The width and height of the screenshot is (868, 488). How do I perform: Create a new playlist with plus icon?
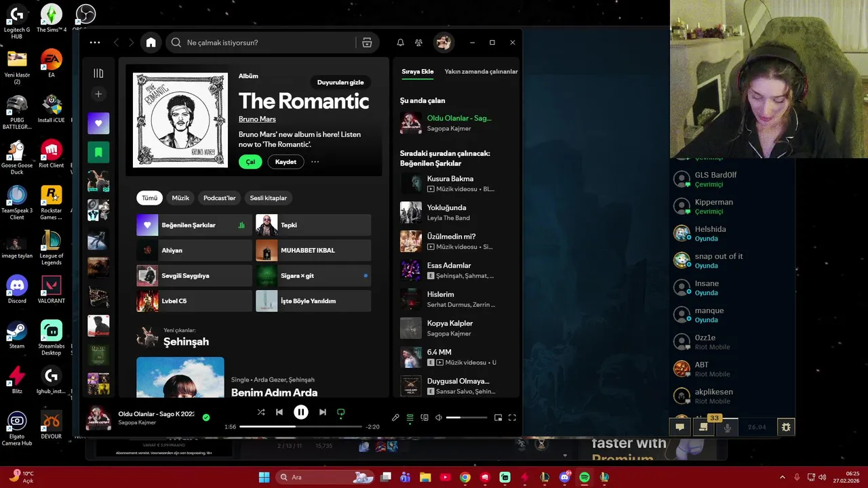click(x=98, y=94)
